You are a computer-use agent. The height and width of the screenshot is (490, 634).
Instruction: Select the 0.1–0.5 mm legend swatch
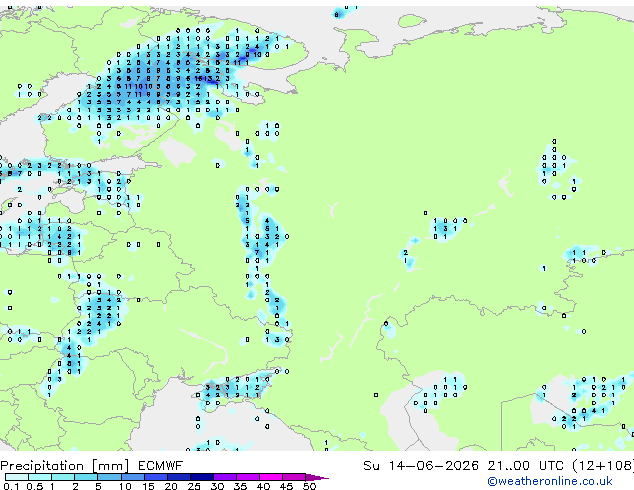coord(17,477)
